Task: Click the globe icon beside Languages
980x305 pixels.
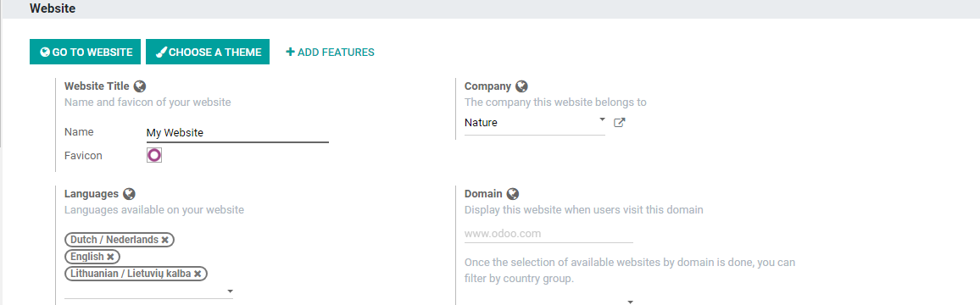Action: click(x=130, y=194)
